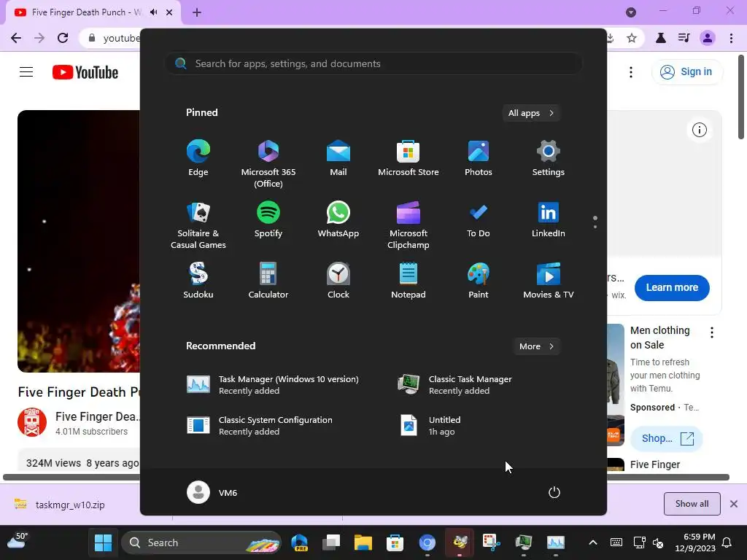
Task: Open Microsoft Store pinned app
Action: click(409, 158)
